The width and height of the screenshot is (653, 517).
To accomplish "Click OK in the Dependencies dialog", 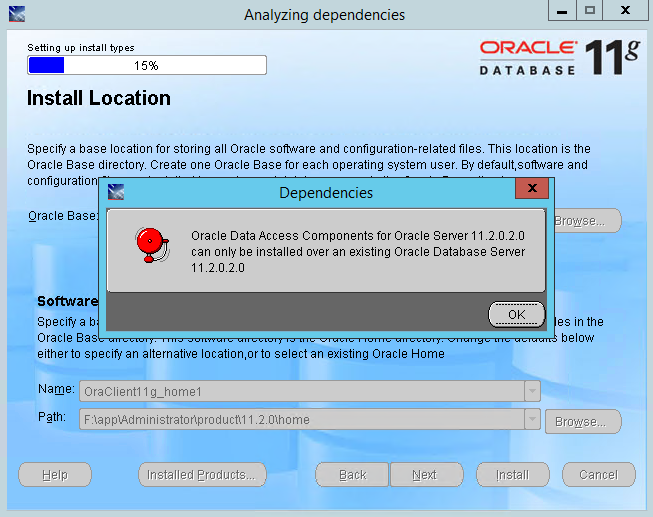I will point(516,315).
